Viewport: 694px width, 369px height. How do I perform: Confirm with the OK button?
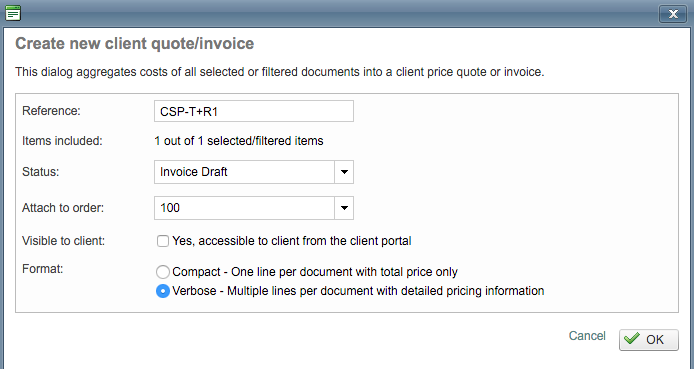(x=648, y=340)
